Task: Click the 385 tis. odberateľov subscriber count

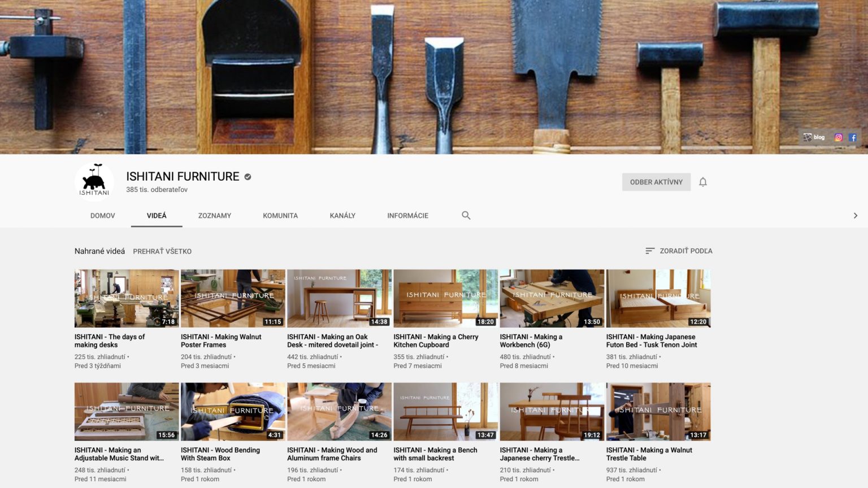Action: 157,190
